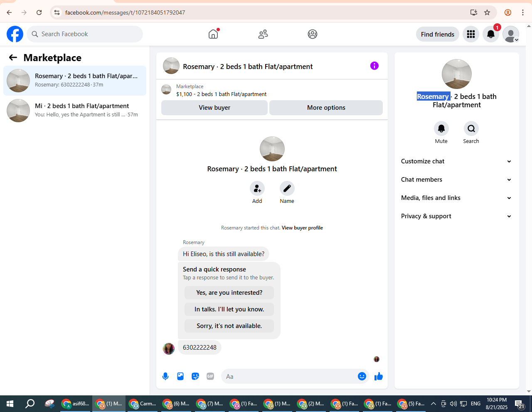Switch to the Carm... Chrome taskbar window
This screenshot has height=412, width=532.
tap(142, 404)
